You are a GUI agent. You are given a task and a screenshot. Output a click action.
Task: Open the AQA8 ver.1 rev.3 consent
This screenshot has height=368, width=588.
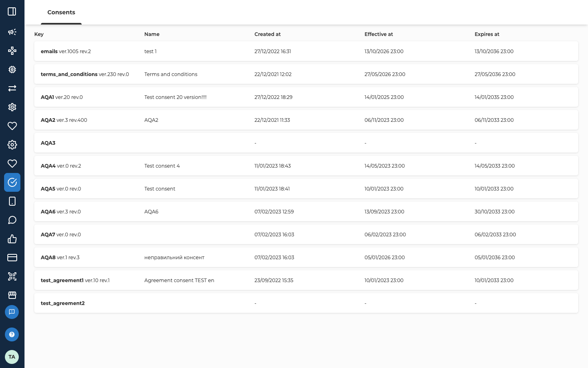(306, 257)
